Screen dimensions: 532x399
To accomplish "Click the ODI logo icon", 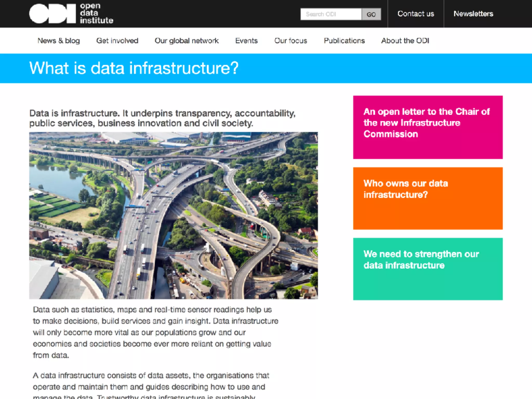I will pos(52,14).
